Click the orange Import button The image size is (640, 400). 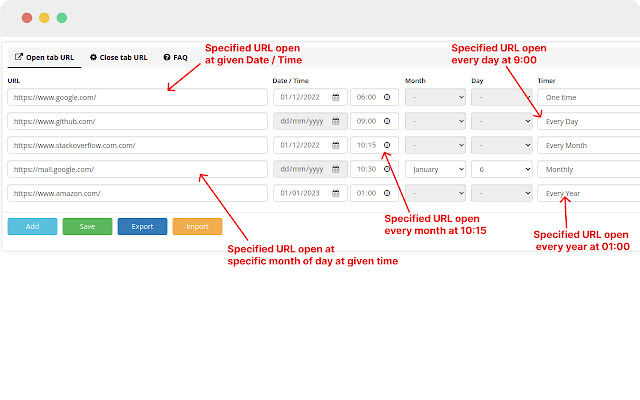(198, 227)
